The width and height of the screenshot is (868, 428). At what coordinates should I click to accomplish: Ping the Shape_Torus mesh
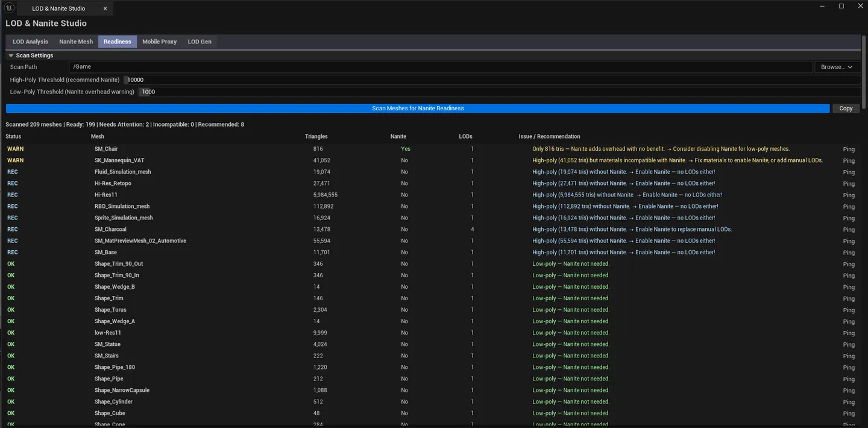849,310
